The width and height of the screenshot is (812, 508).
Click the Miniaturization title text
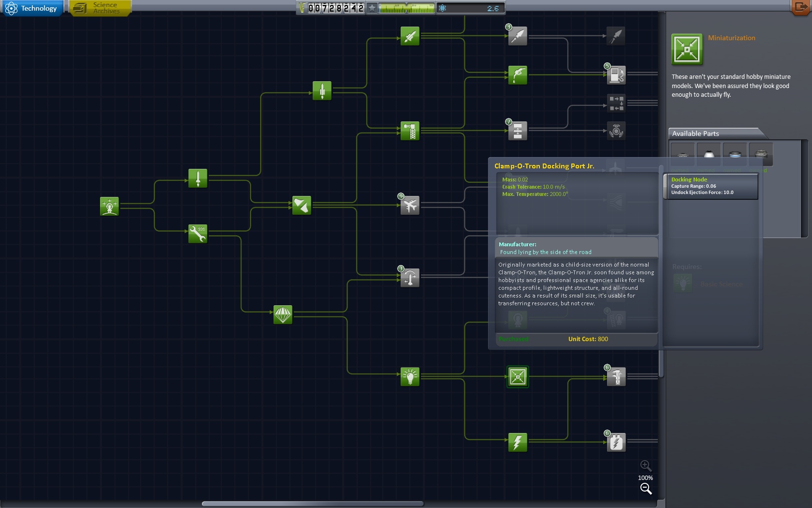[731, 38]
